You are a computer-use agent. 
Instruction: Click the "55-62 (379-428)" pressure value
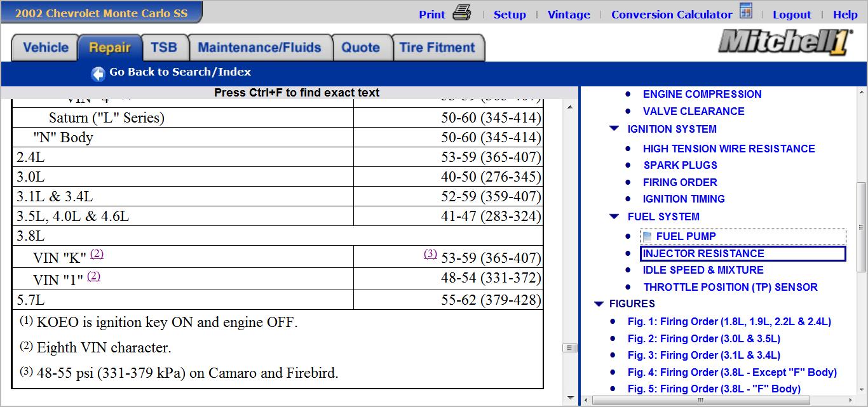pyautogui.click(x=491, y=300)
